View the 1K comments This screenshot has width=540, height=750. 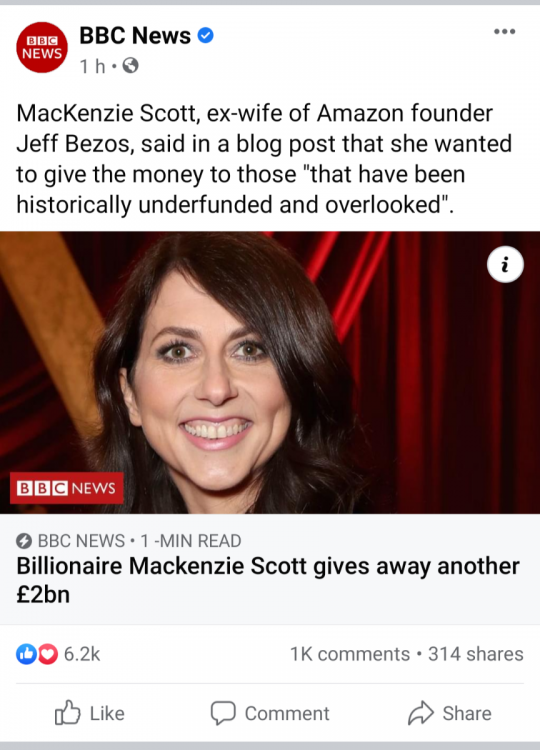350,654
